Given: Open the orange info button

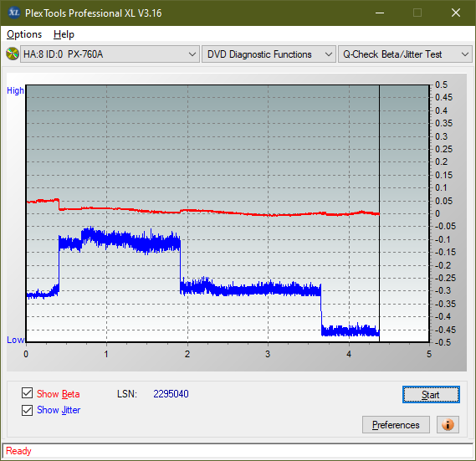Looking at the screenshot, I should tap(448, 424).
